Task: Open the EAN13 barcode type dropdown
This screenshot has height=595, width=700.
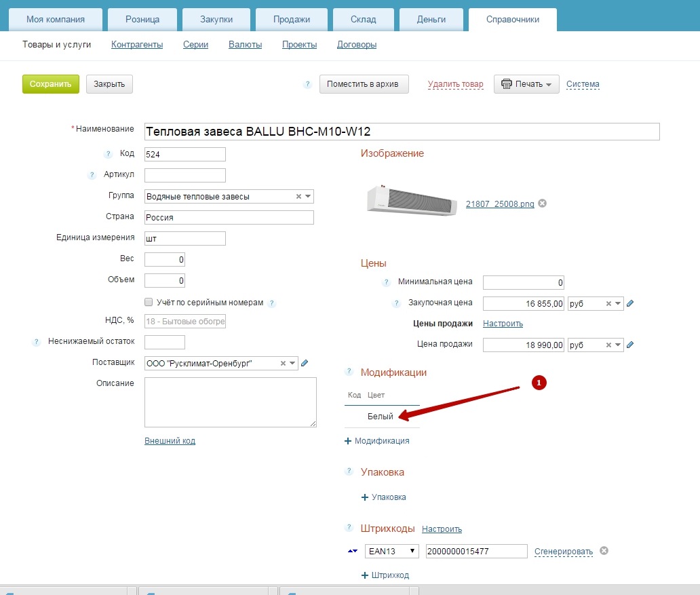Action: (x=392, y=551)
